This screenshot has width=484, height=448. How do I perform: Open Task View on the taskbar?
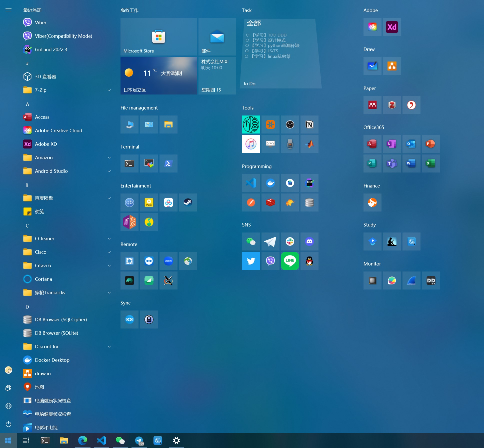tap(26, 440)
